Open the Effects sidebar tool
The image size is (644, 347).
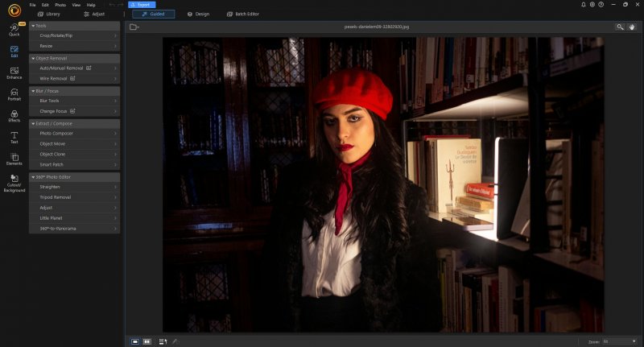click(14, 116)
